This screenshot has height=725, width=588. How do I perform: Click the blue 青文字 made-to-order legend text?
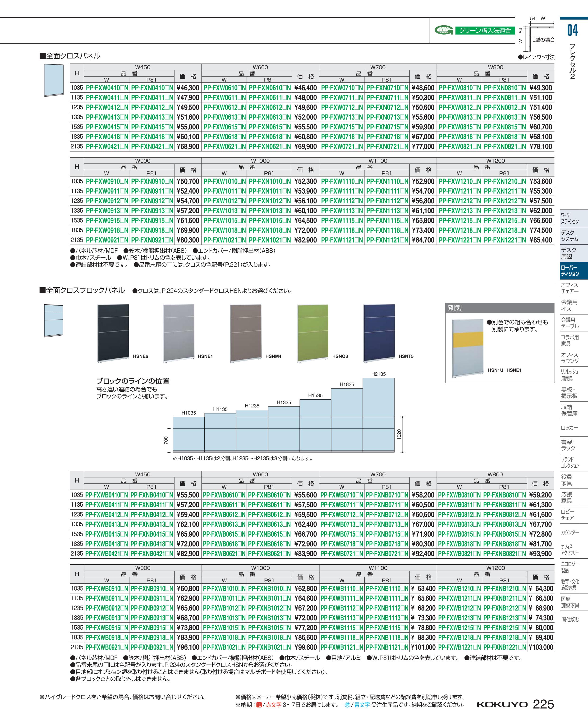(x=362, y=705)
